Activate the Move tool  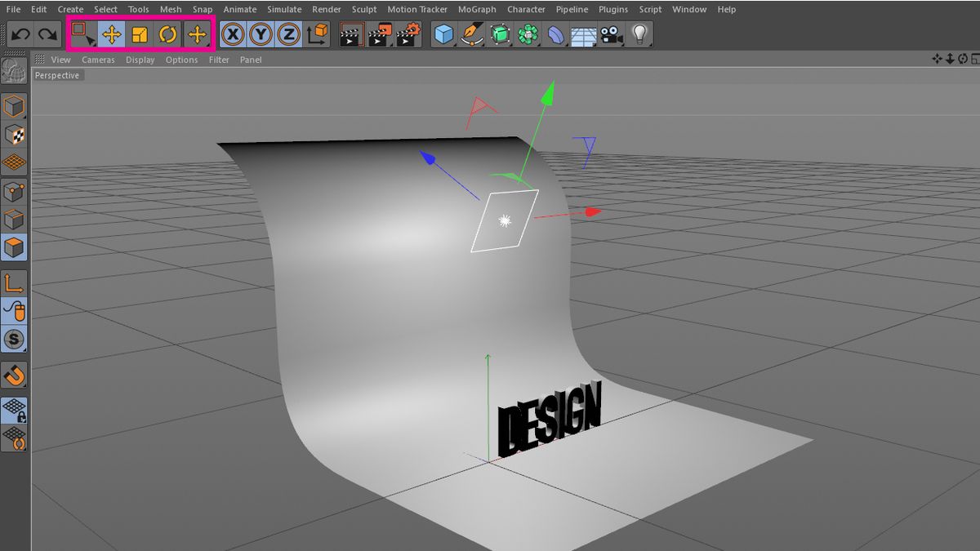113,33
